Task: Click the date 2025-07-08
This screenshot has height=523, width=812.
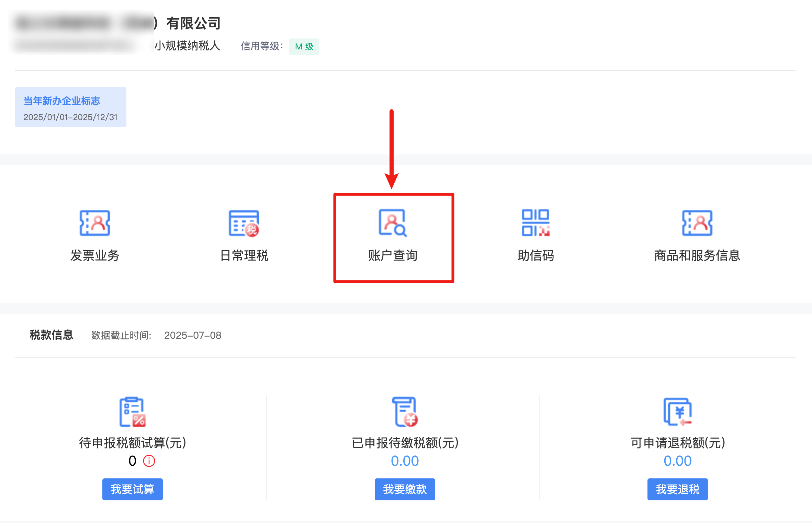Action: click(193, 335)
